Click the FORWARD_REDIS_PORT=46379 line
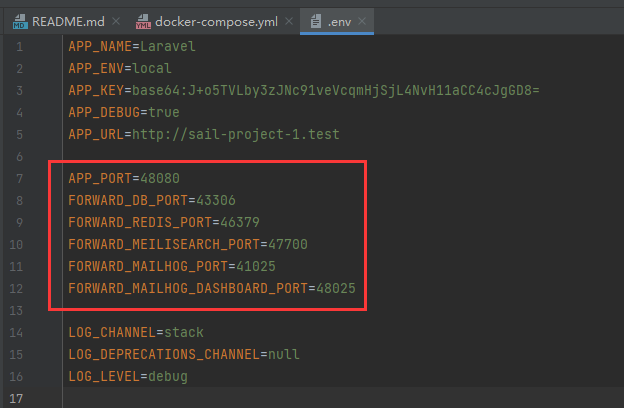The height and width of the screenshot is (408, 624). click(164, 222)
